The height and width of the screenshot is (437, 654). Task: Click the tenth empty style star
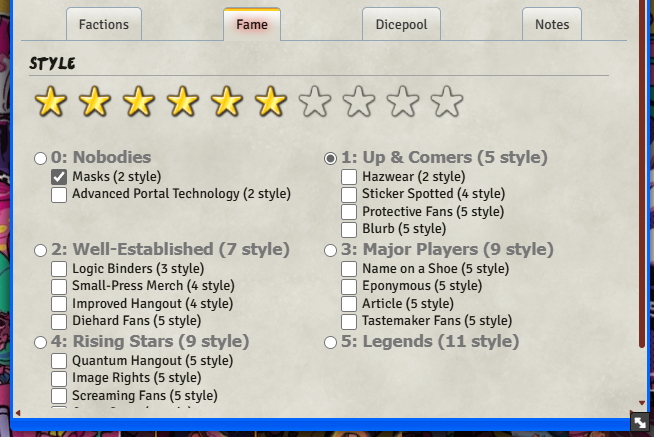point(447,101)
